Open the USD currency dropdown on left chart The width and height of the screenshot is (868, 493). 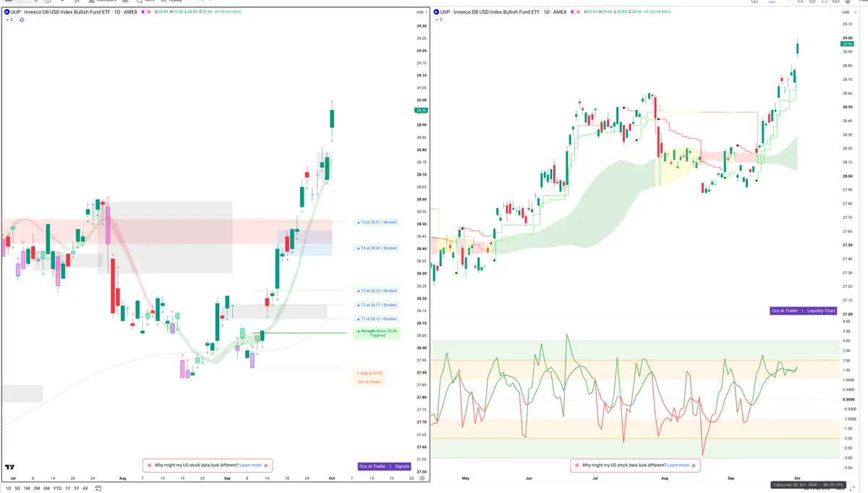pos(421,12)
